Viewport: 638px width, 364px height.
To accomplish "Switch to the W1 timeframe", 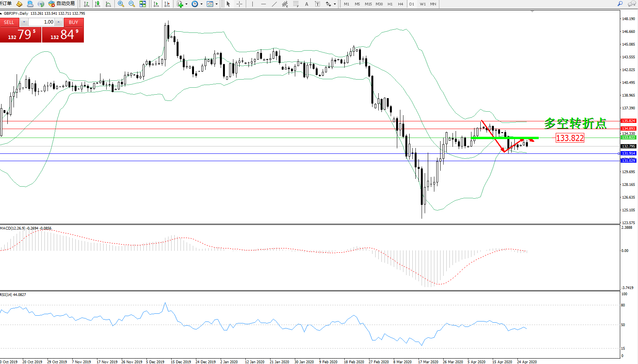I will pyautogui.click(x=422, y=4).
